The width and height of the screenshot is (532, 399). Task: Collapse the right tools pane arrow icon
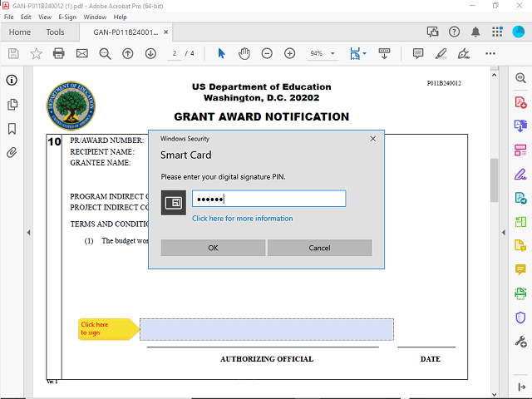522,387
